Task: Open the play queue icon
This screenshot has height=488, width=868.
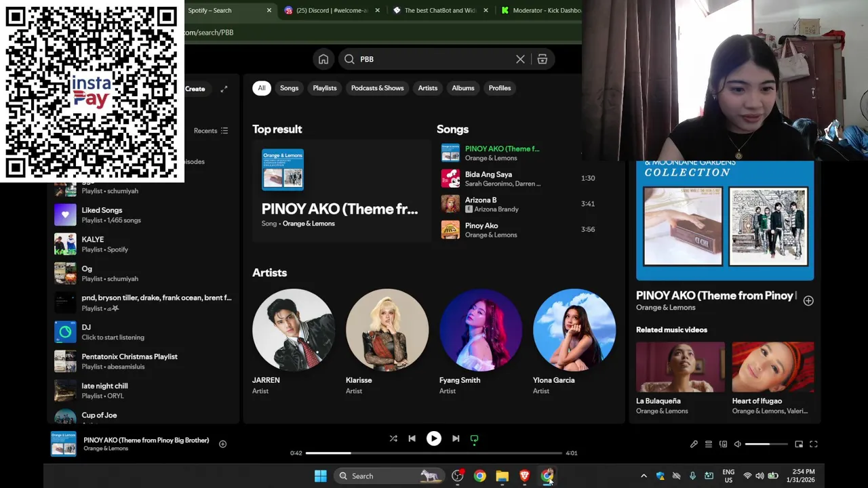Action: tap(709, 444)
